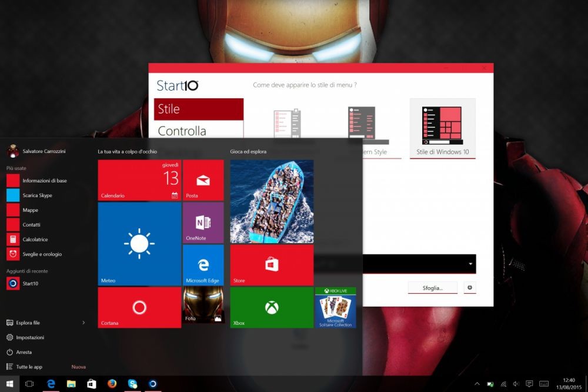This screenshot has width=588, height=392.
Task: Select the Stile di Windows 10 option
Action: 442,128
